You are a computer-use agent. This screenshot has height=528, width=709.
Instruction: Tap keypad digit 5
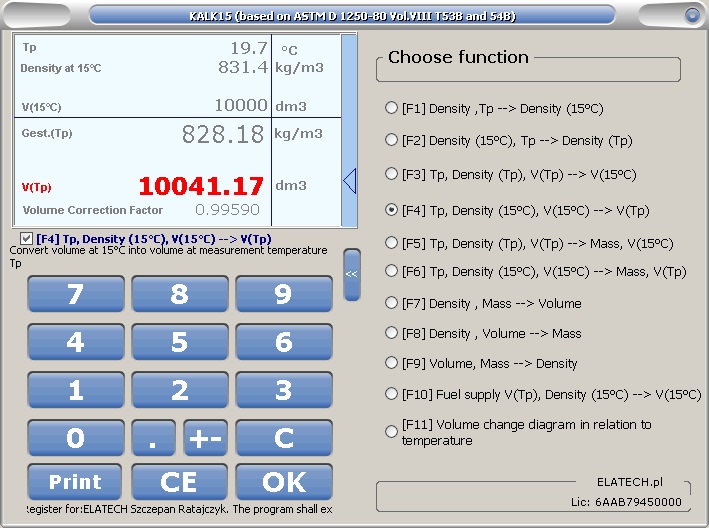[x=180, y=342]
